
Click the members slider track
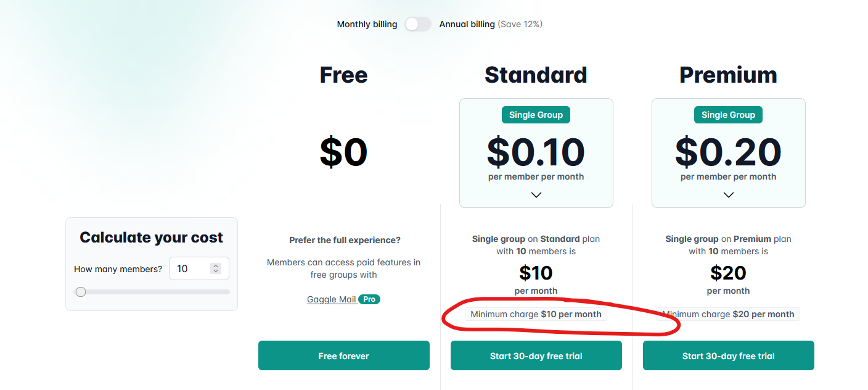pos(152,292)
